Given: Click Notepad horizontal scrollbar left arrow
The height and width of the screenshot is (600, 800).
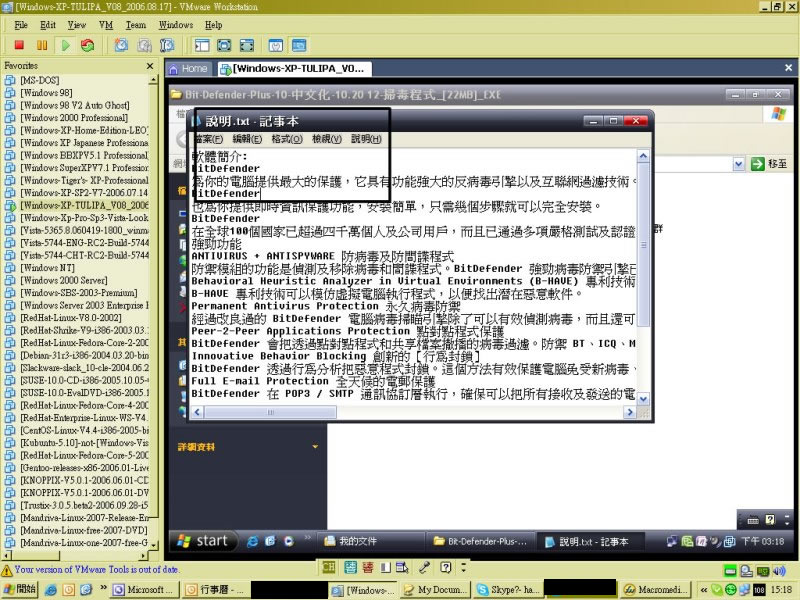Looking at the screenshot, I should coord(197,412).
